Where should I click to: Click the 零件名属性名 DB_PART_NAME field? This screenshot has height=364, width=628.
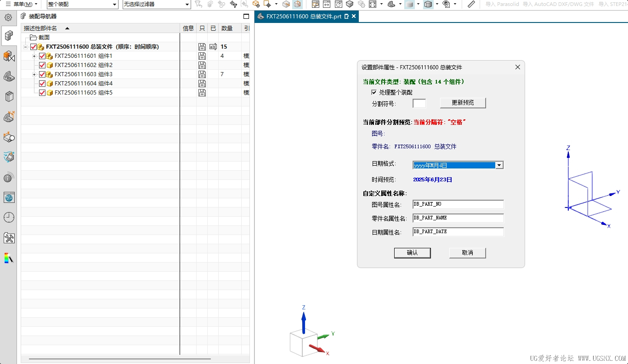coord(458,218)
